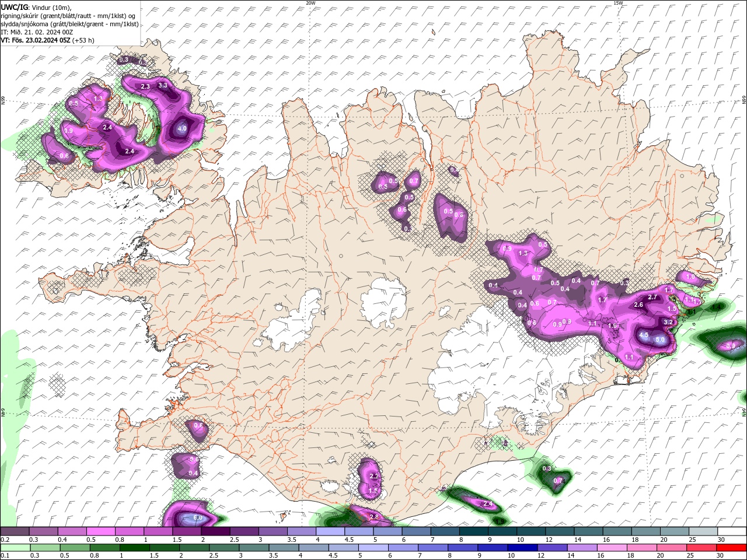Click the '15W' longitude label
Viewport: 747px width, 560px height.
618,3
